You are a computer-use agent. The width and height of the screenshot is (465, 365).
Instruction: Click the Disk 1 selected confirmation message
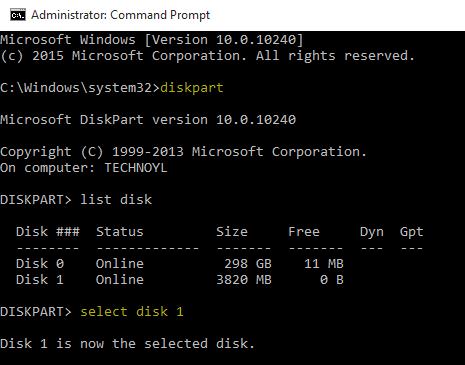[x=127, y=344]
